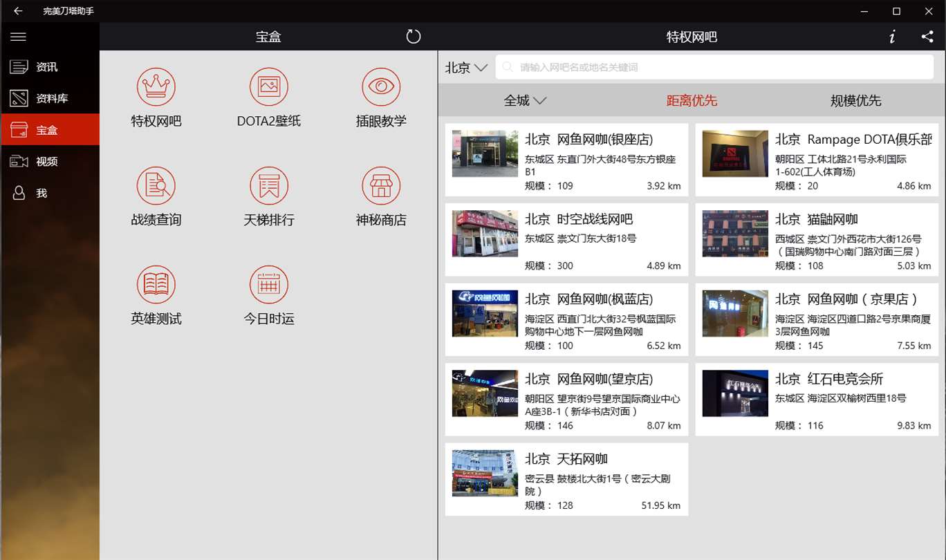Refresh the 宝盒 panel

414,37
